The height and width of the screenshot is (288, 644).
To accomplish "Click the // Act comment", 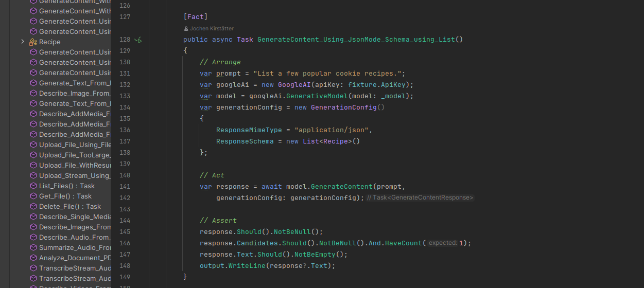I will coord(212,175).
